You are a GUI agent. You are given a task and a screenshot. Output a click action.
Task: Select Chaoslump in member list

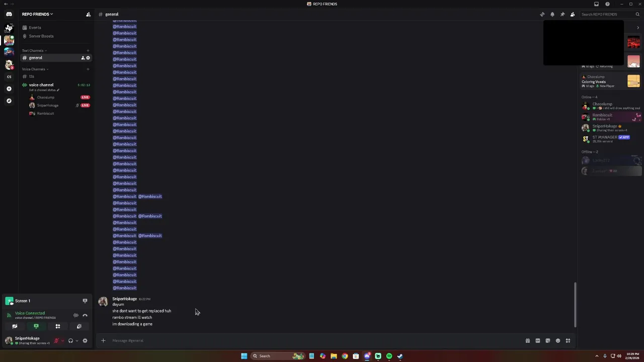(610, 106)
